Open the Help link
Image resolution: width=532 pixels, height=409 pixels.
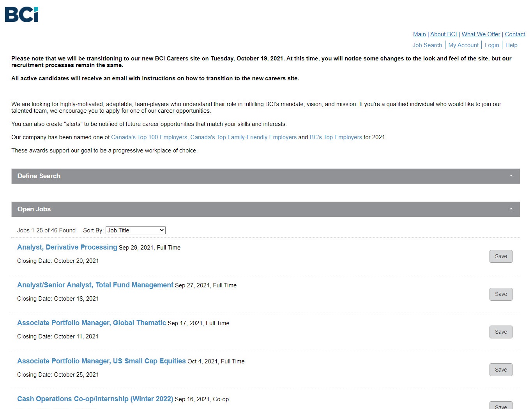point(511,45)
